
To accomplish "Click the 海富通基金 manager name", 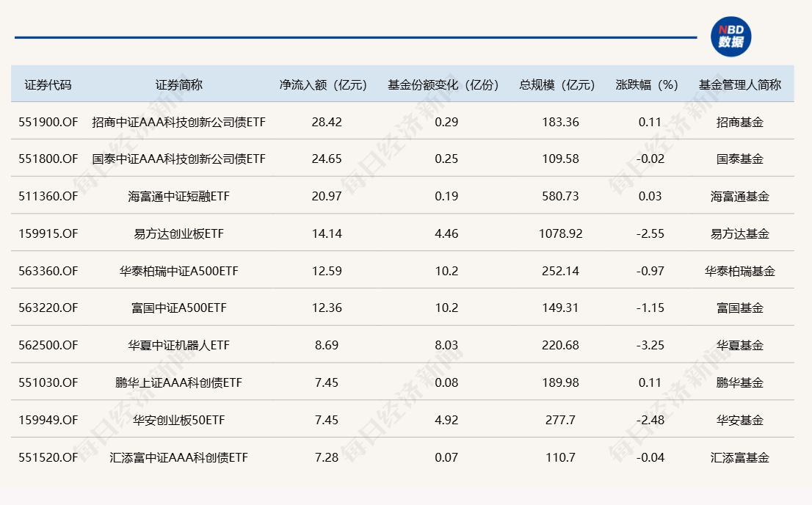I will click(x=739, y=195).
